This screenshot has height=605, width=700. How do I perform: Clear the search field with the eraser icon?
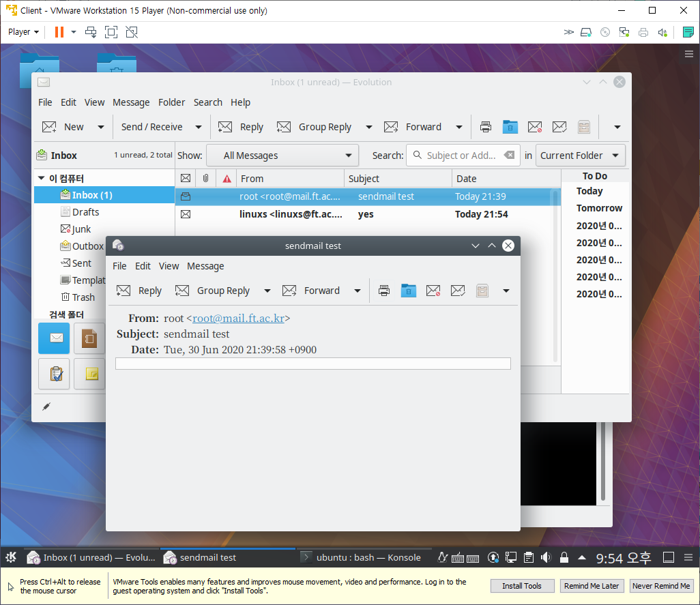click(x=509, y=156)
